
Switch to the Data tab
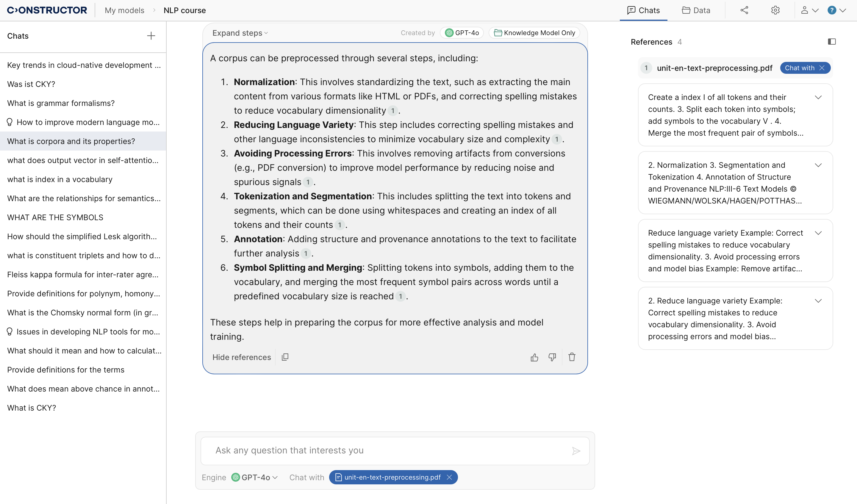click(696, 10)
